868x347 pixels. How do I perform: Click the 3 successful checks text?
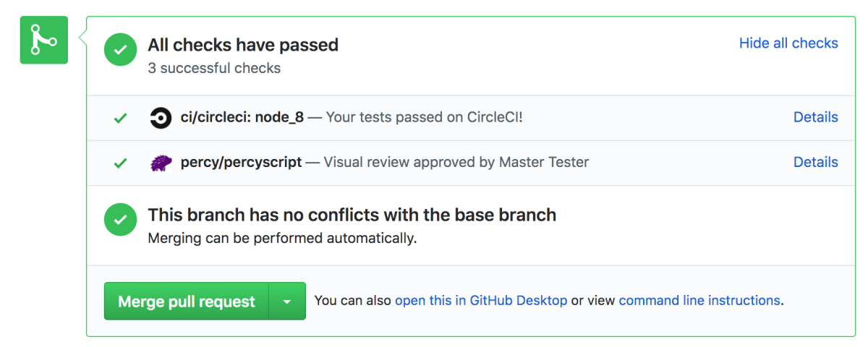click(214, 69)
